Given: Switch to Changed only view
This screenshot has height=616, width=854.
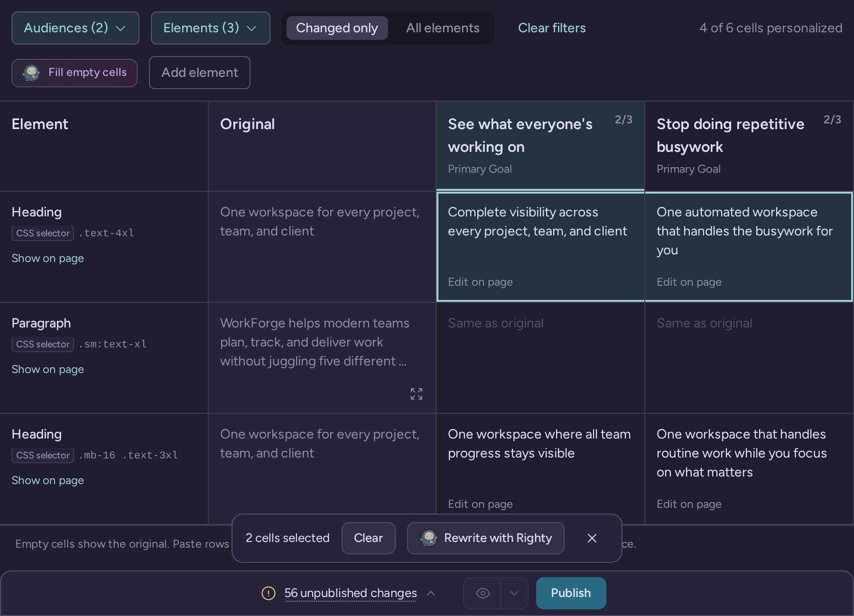Looking at the screenshot, I should tap(337, 28).
